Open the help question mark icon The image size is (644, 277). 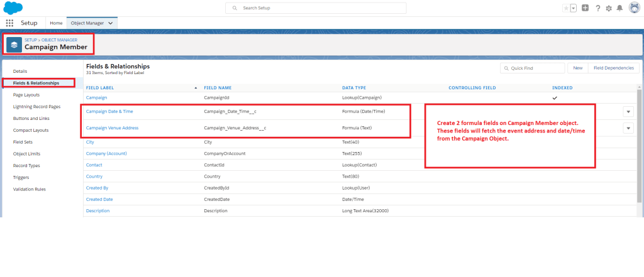pos(597,8)
